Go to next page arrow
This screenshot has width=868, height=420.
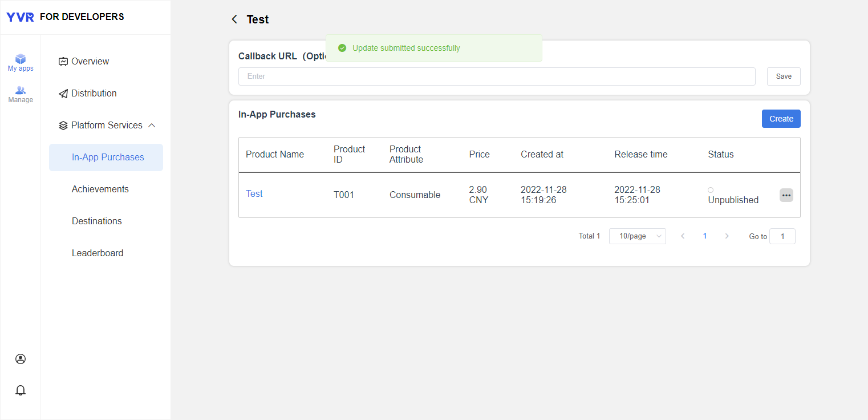point(727,236)
